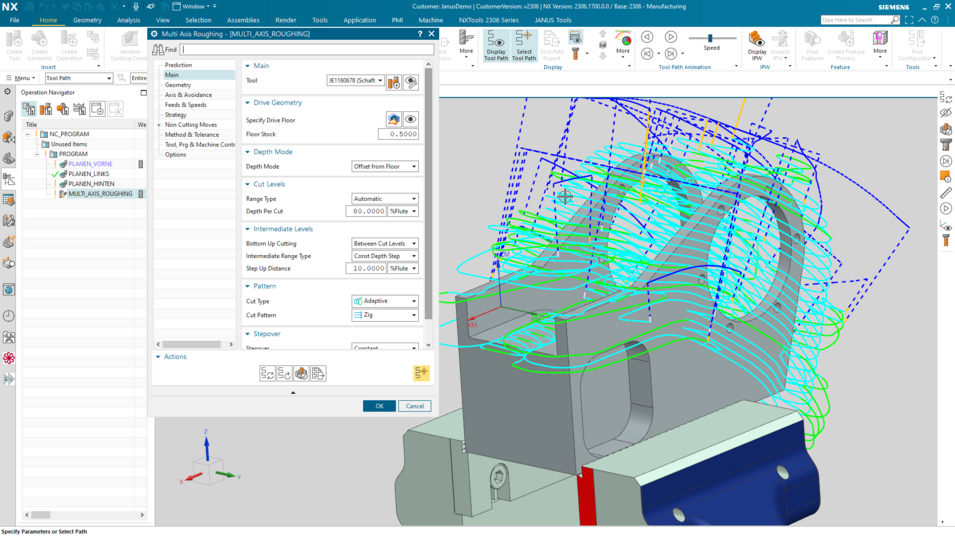Image resolution: width=955 pixels, height=537 pixels.
Task: Open Depth Per Cut %Flute unit dropdown
Action: [x=403, y=211]
